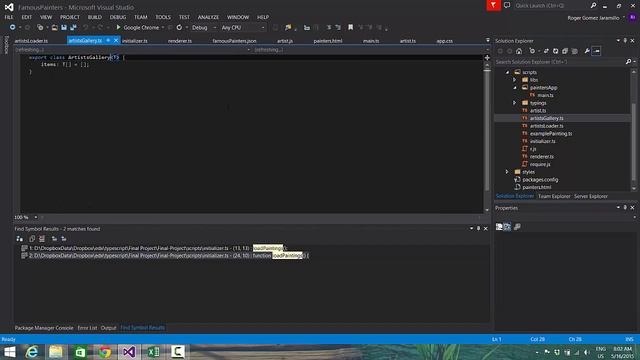Go to next location in Find Symbol Results

coord(63,239)
